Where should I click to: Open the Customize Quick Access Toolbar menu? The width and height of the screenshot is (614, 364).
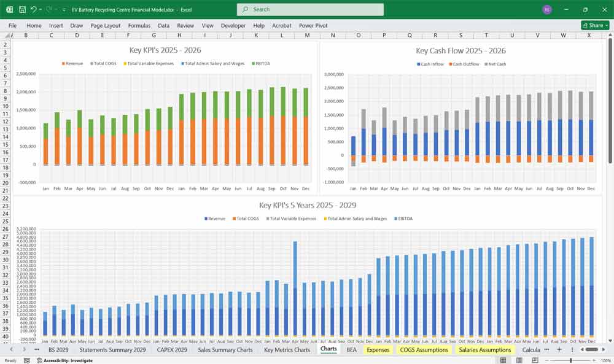[x=63, y=9]
